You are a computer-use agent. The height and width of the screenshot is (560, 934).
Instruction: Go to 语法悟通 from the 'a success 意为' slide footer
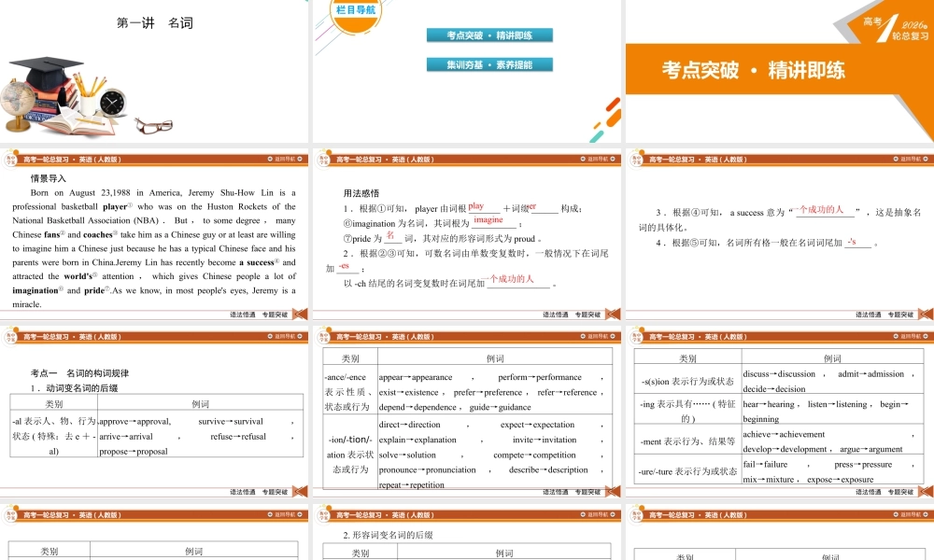click(x=869, y=315)
